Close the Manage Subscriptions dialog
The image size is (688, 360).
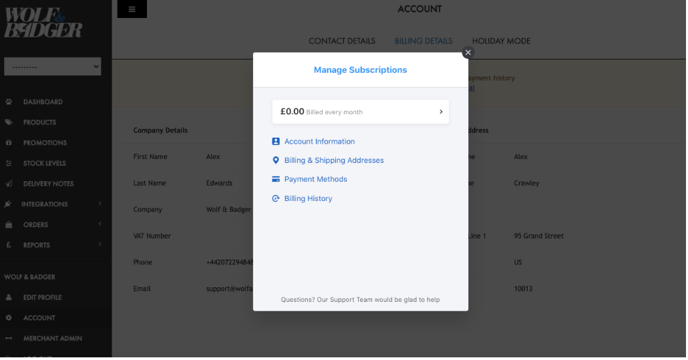click(468, 52)
